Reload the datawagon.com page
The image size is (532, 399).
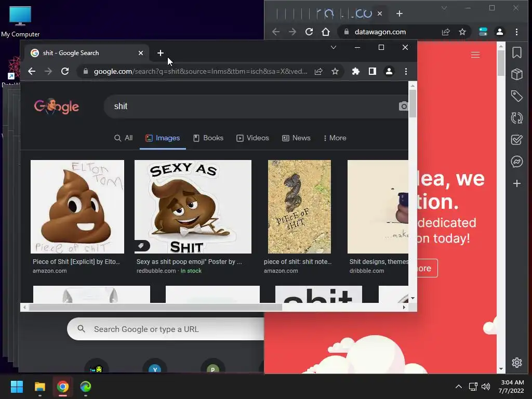309,32
